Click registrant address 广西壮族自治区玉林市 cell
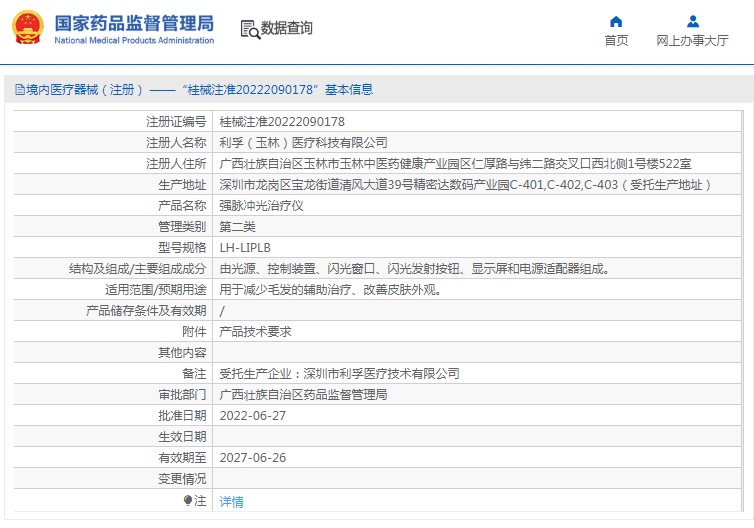Viewport: 754px width, 528px height. coord(455,164)
